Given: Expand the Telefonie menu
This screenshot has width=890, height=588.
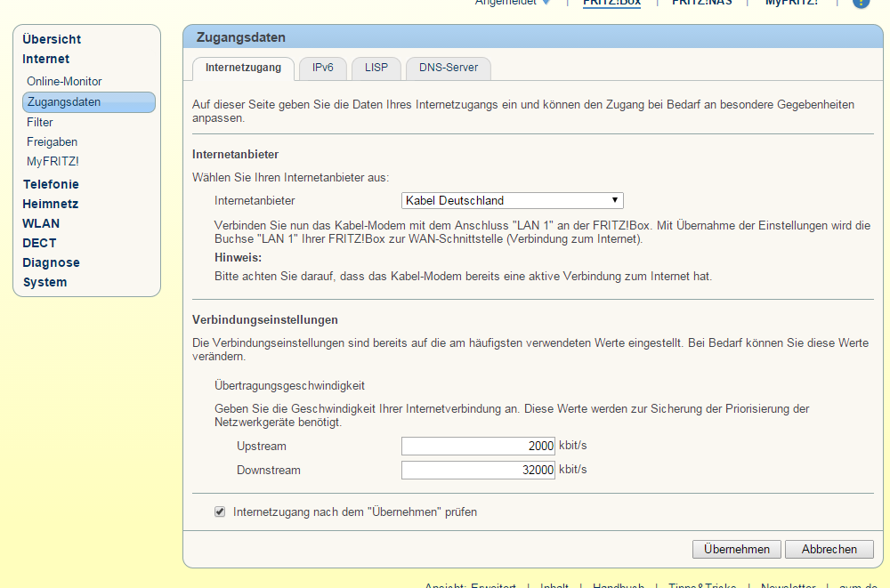Looking at the screenshot, I should [x=51, y=184].
